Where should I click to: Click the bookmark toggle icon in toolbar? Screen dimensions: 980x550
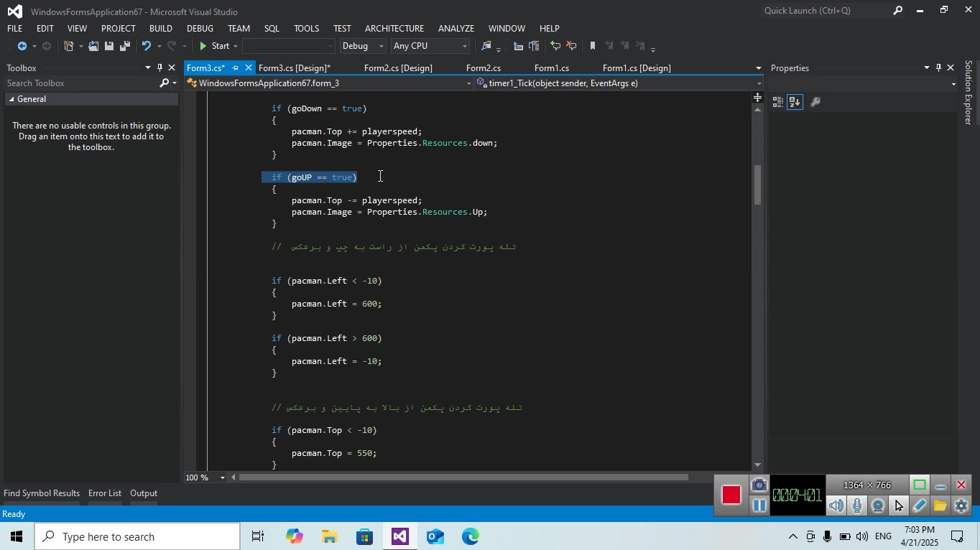(592, 46)
